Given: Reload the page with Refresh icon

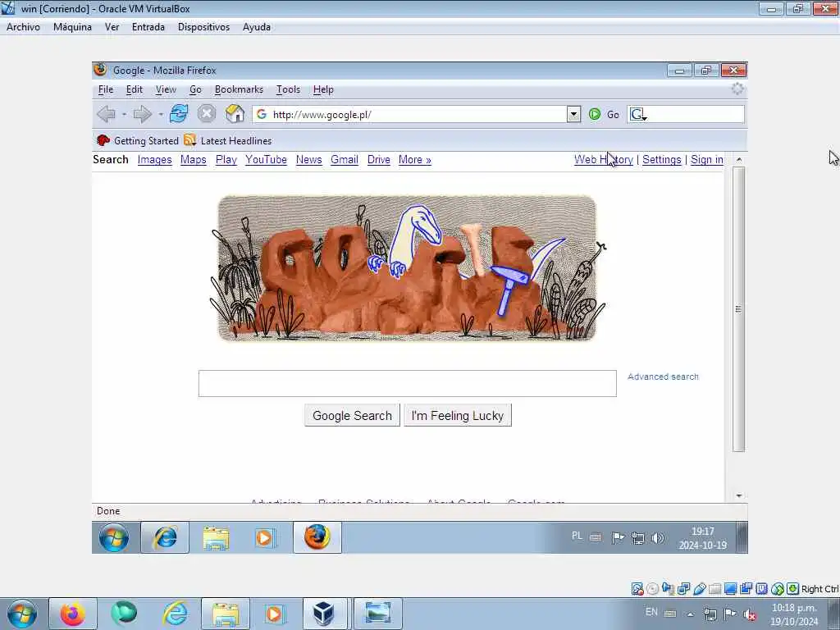Looking at the screenshot, I should [178, 113].
